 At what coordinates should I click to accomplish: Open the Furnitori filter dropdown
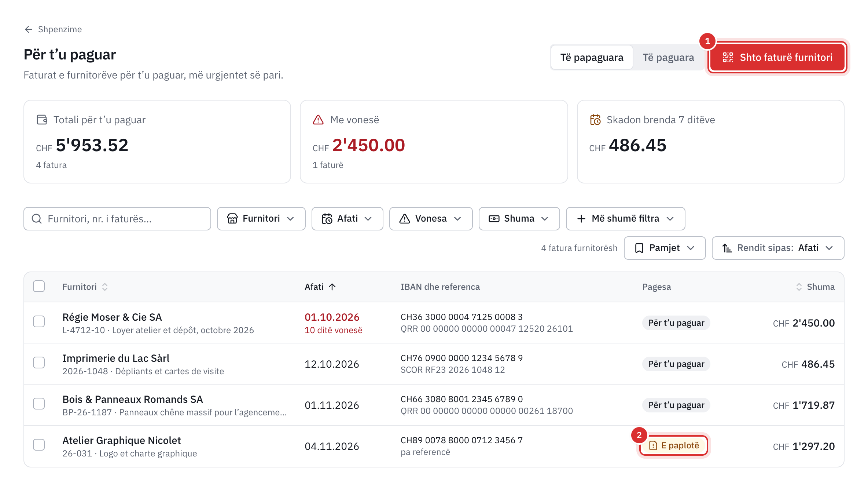tap(261, 219)
